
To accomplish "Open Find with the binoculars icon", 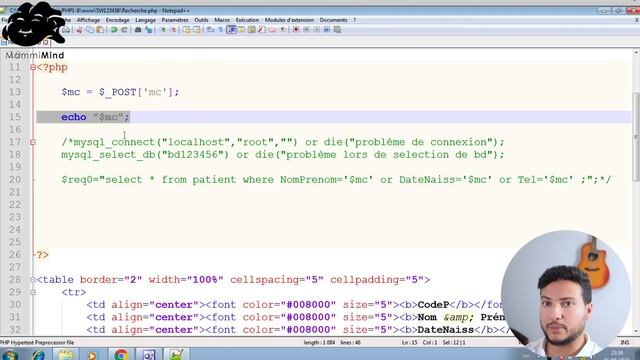I will click(x=138, y=30).
